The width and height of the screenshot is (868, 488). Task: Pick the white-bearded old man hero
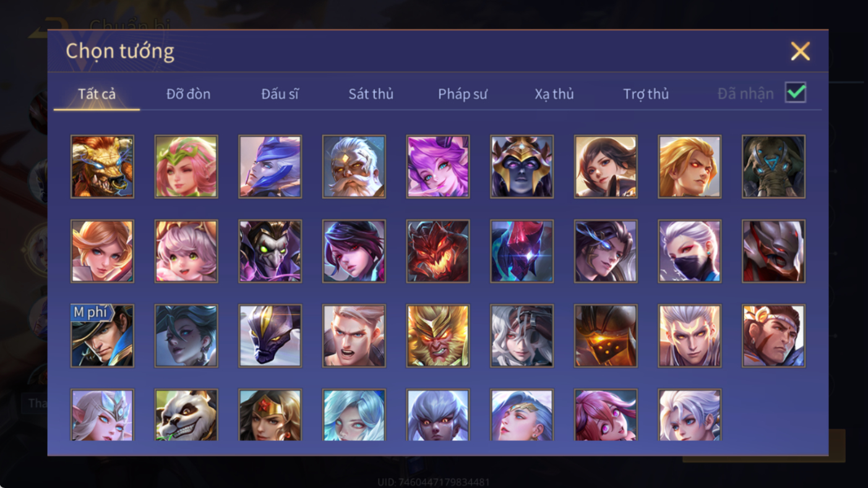pos(354,166)
